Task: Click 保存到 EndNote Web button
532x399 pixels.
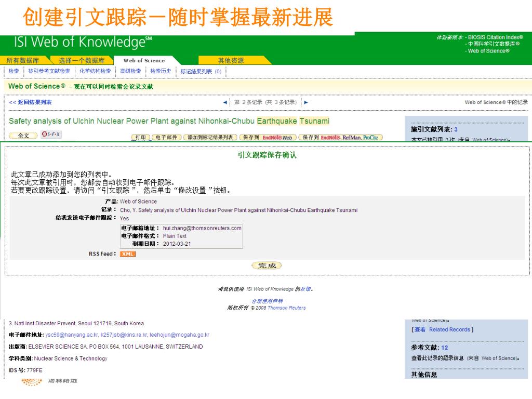Action: pyautogui.click(x=268, y=137)
